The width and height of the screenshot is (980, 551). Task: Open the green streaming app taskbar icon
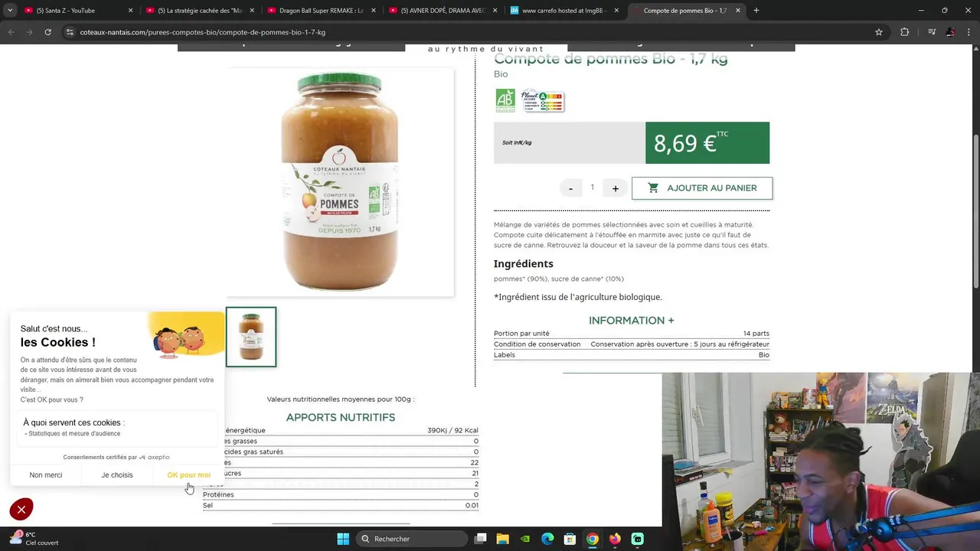[637, 539]
